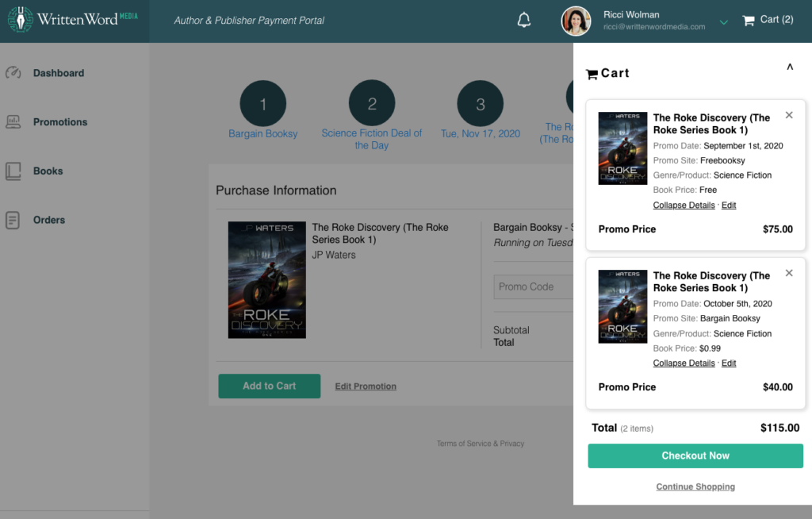
Task: Remove the Freebooksy promo from cart
Action: [789, 115]
